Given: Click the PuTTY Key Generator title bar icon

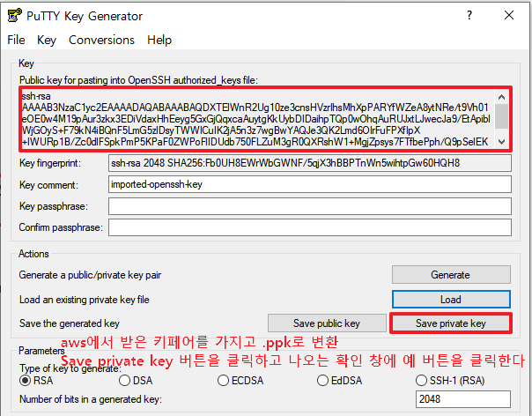Looking at the screenshot, I should point(15,15).
